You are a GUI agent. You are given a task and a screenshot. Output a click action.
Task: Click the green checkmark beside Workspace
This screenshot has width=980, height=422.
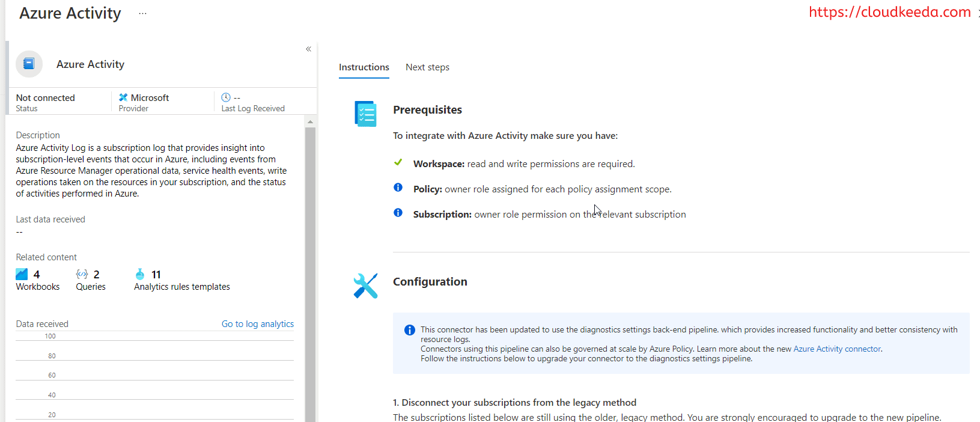pyautogui.click(x=398, y=162)
